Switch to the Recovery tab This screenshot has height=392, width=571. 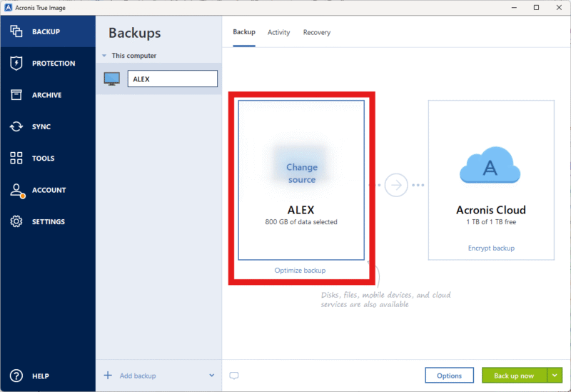pyautogui.click(x=316, y=32)
